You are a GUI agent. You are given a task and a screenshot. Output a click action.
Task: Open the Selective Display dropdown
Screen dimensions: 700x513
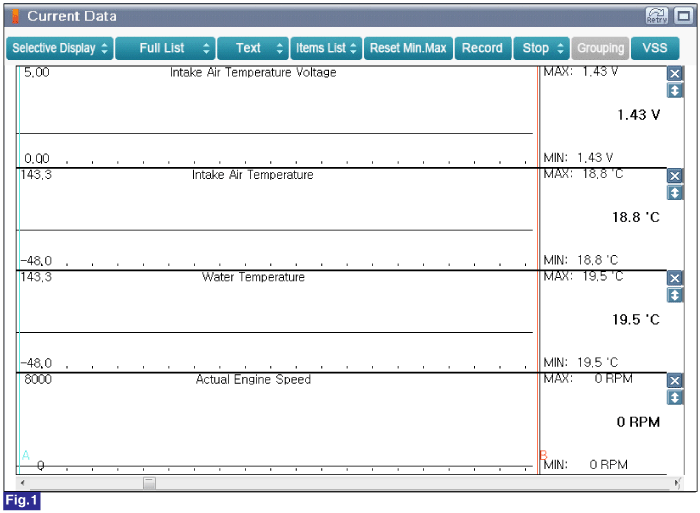pyautogui.click(x=60, y=48)
